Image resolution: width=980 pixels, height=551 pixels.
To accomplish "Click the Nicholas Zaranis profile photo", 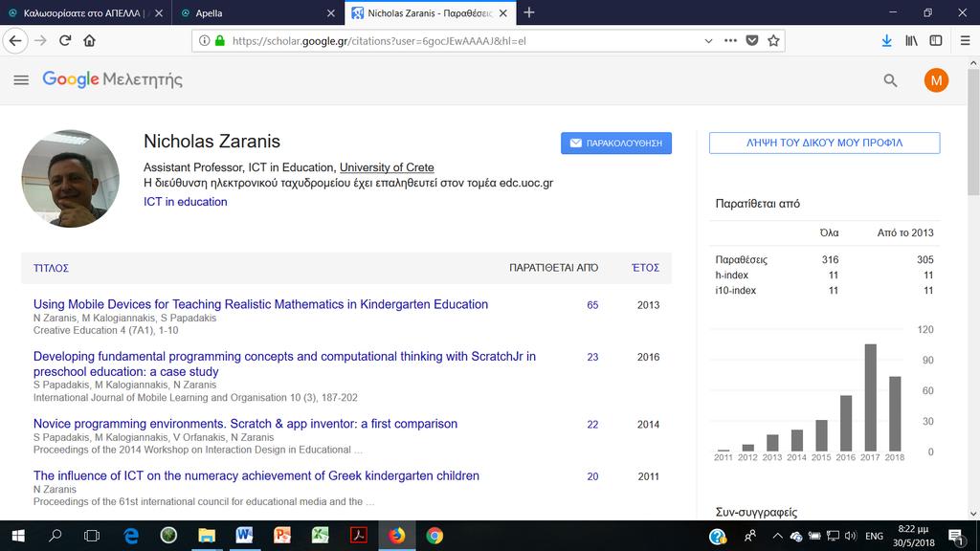I will point(70,179).
